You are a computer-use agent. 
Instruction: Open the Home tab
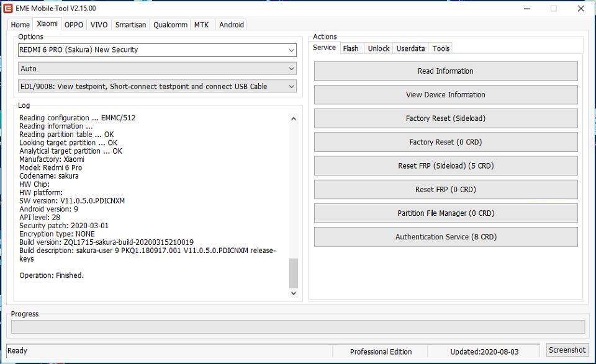coord(20,25)
